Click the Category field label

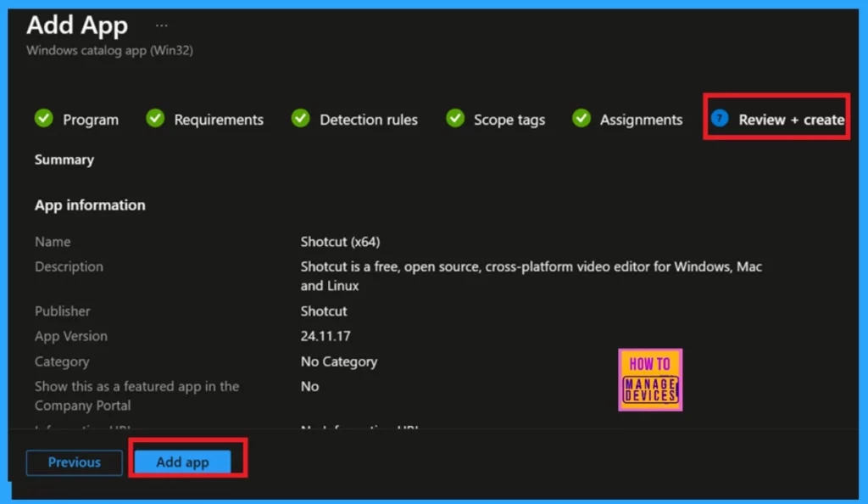coord(62,361)
